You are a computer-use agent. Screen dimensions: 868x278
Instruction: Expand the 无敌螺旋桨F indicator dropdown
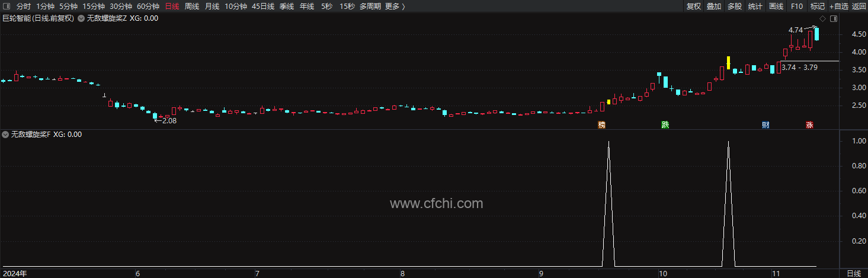pos(6,135)
